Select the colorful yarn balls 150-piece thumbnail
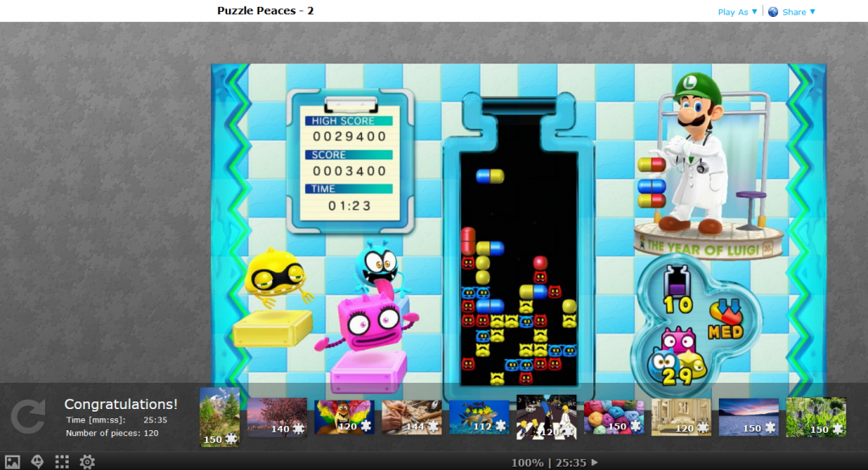Viewport: 868px width, 470px height. coord(614,417)
